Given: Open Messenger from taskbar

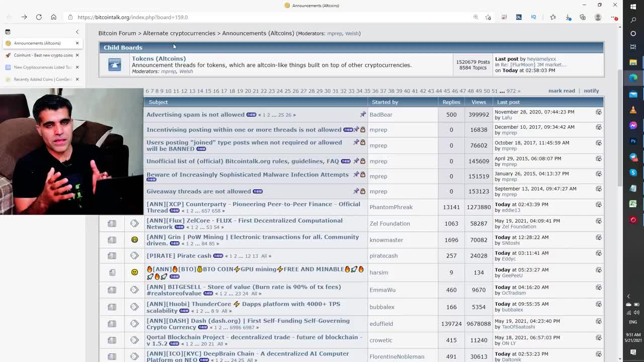Looking at the screenshot, I should point(633,125).
